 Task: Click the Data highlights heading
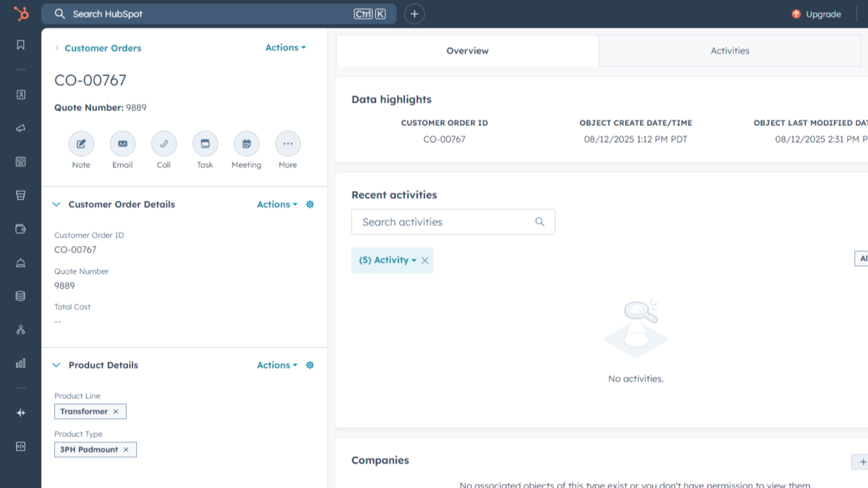tap(392, 99)
